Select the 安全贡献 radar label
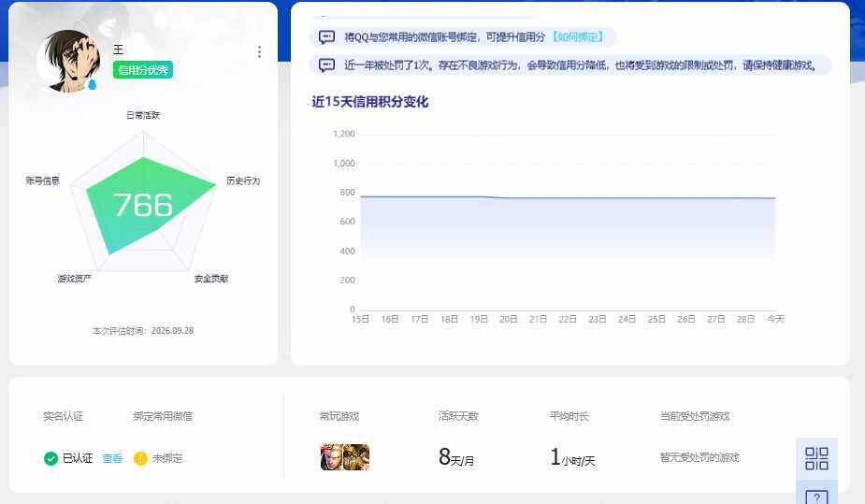865x504 pixels. (211, 279)
